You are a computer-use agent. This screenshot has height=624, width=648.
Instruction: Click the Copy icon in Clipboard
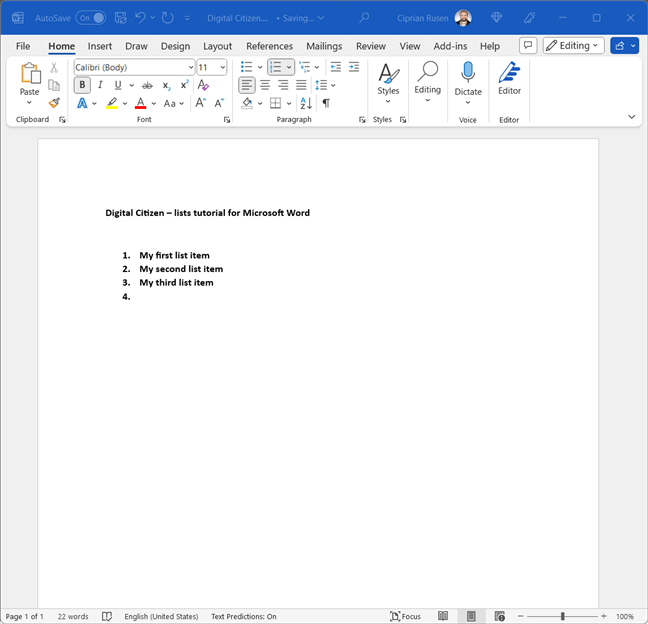pyautogui.click(x=54, y=85)
